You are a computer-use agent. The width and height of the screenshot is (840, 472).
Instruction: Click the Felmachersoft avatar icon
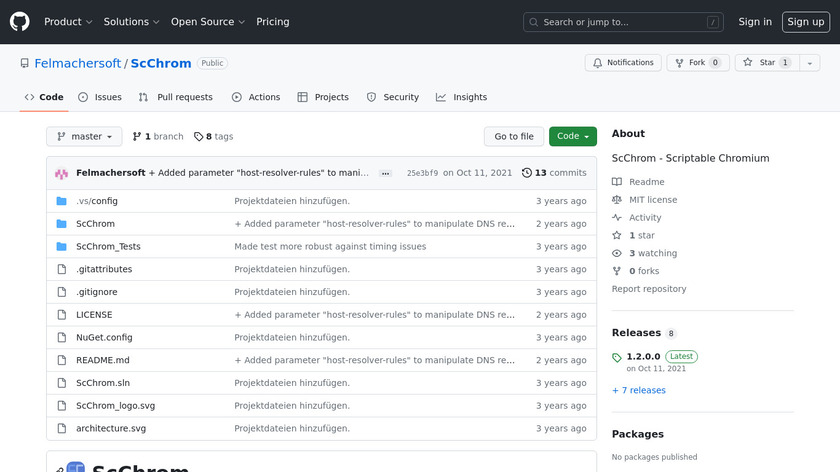62,173
